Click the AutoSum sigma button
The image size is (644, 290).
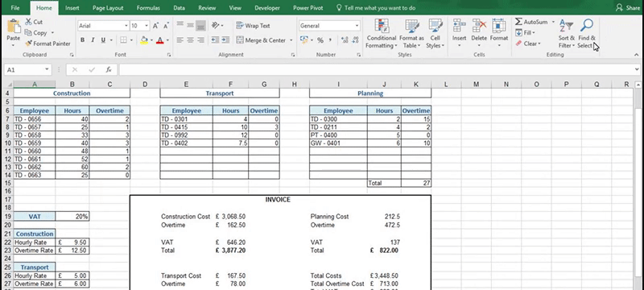pyautogui.click(x=532, y=22)
